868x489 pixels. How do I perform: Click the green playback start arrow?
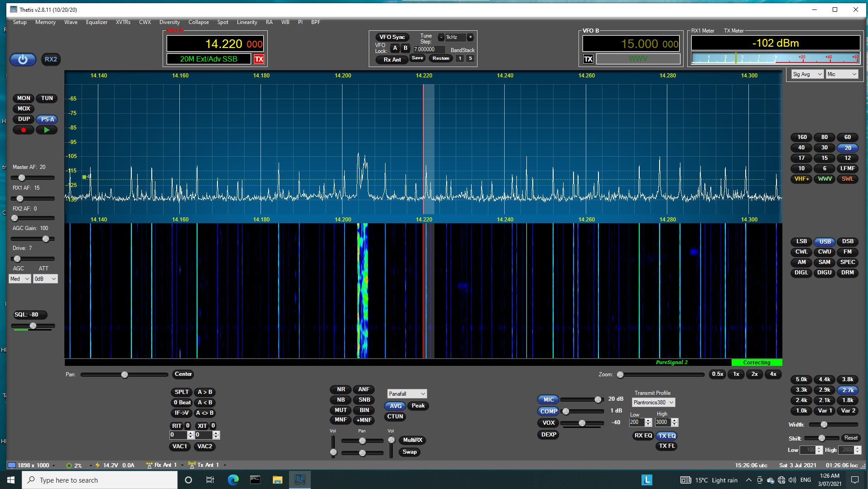47,130
